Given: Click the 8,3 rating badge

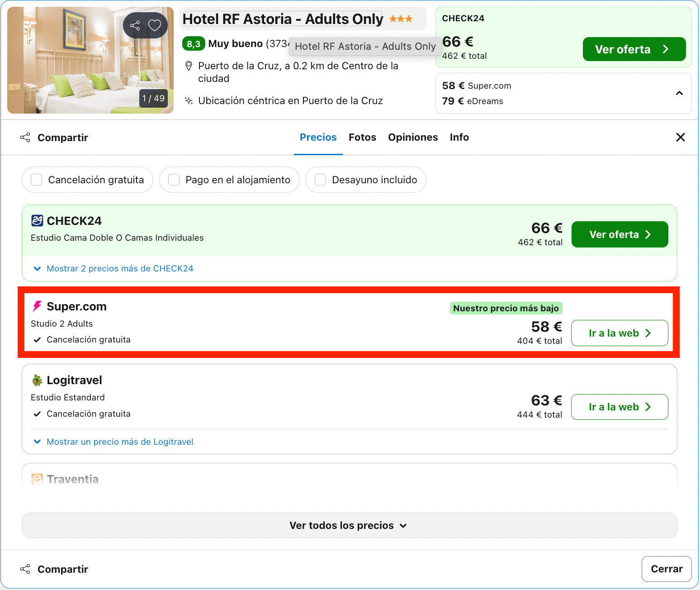Looking at the screenshot, I should pyautogui.click(x=194, y=44).
